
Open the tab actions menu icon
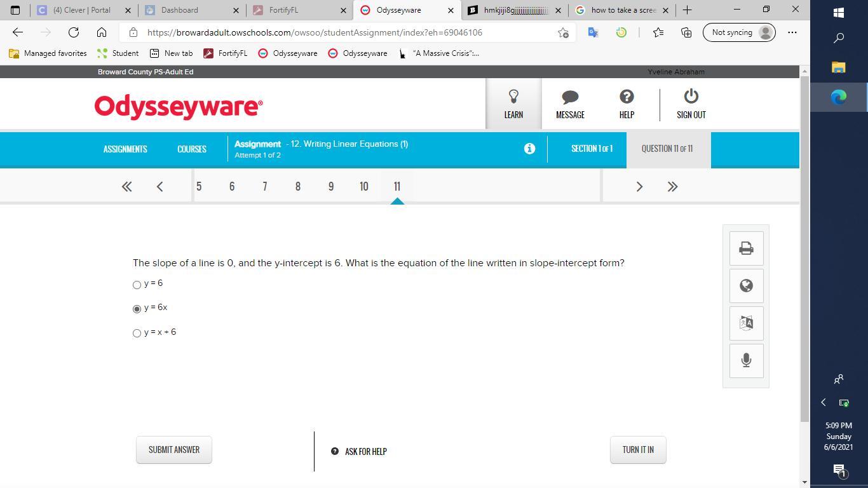tap(15, 10)
